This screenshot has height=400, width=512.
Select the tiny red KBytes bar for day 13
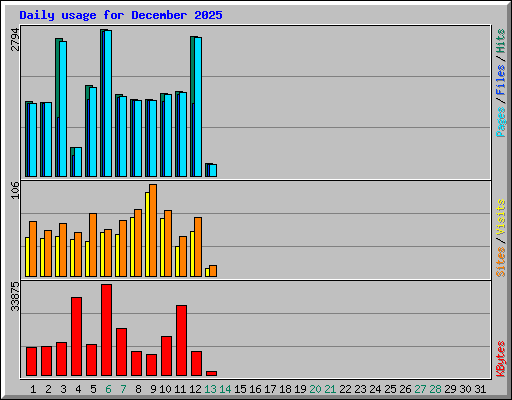click(x=212, y=374)
